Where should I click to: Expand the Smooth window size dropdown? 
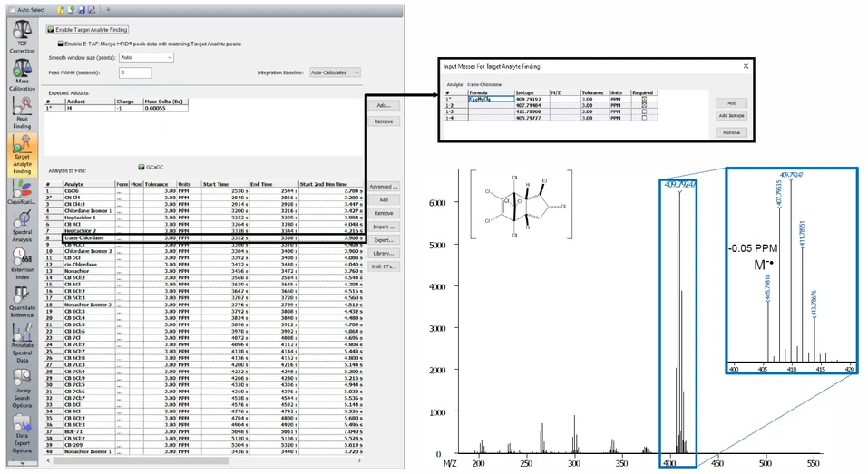tap(146, 57)
